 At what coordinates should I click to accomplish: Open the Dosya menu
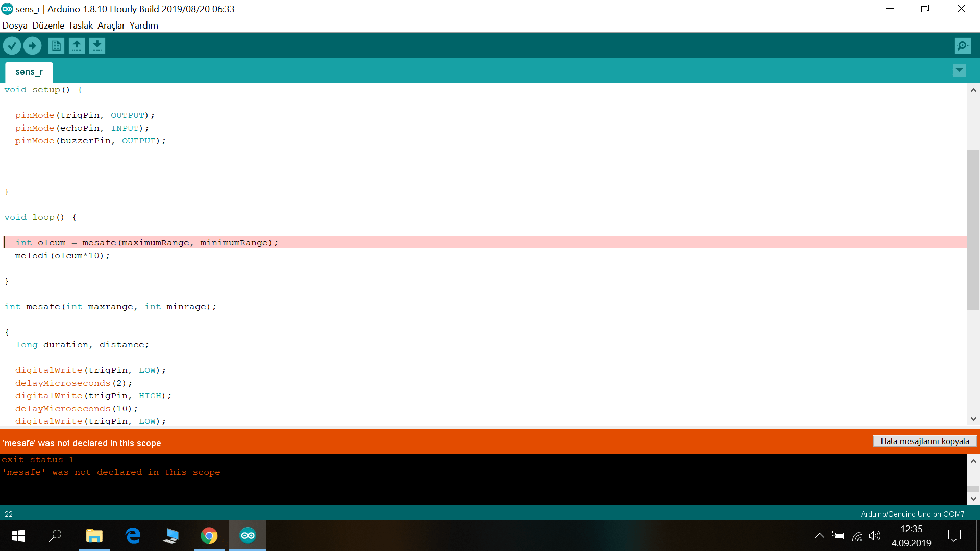(x=15, y=26)
